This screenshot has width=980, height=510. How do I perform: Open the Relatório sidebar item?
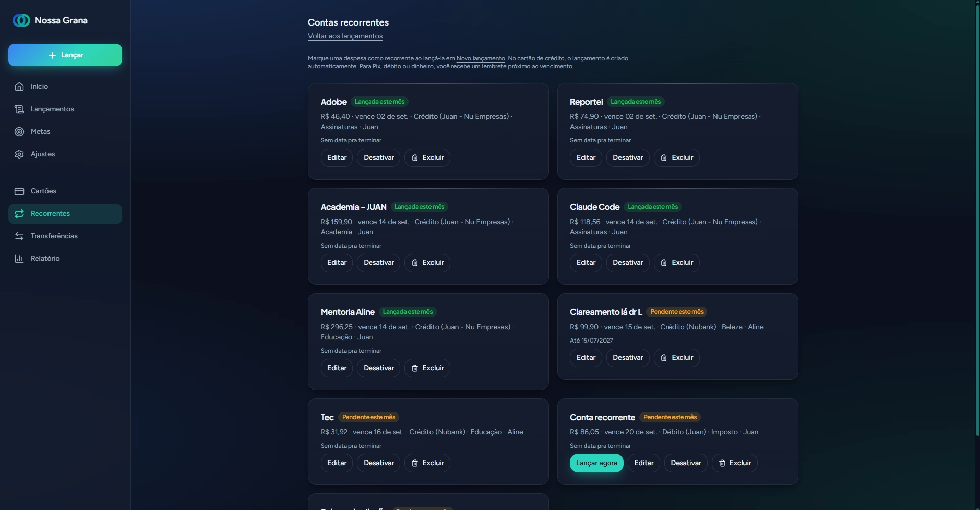[65, 259]
